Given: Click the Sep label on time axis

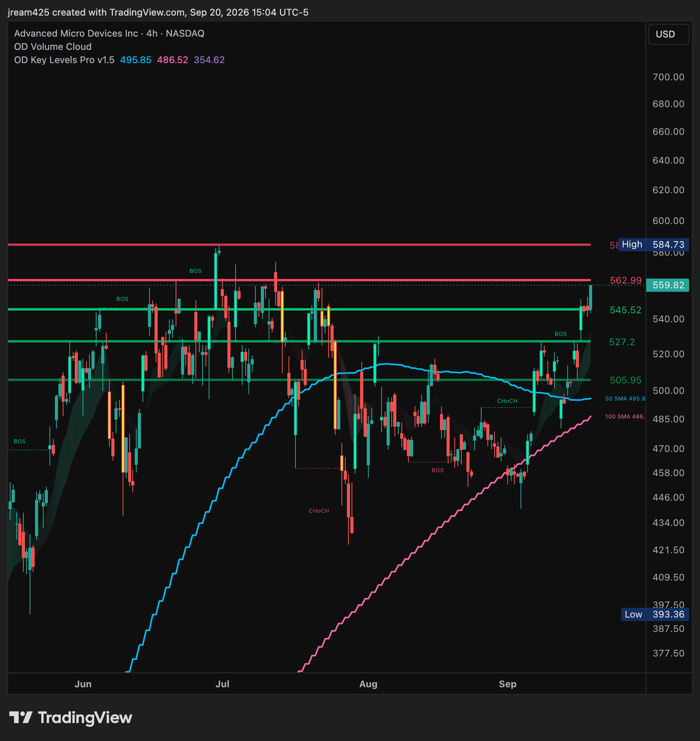Looking at the screenshot, I should click(x=508, y=684).
